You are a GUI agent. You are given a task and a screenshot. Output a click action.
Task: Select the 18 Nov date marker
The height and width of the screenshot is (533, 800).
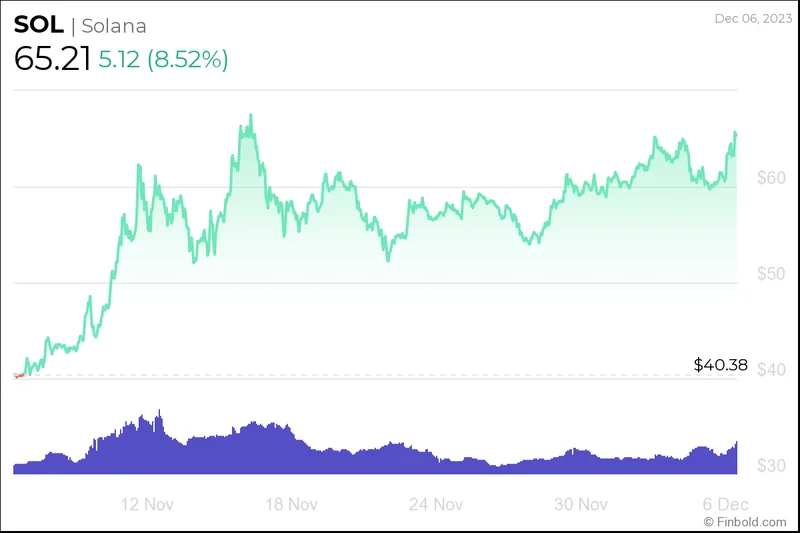[x=289, y=503]
